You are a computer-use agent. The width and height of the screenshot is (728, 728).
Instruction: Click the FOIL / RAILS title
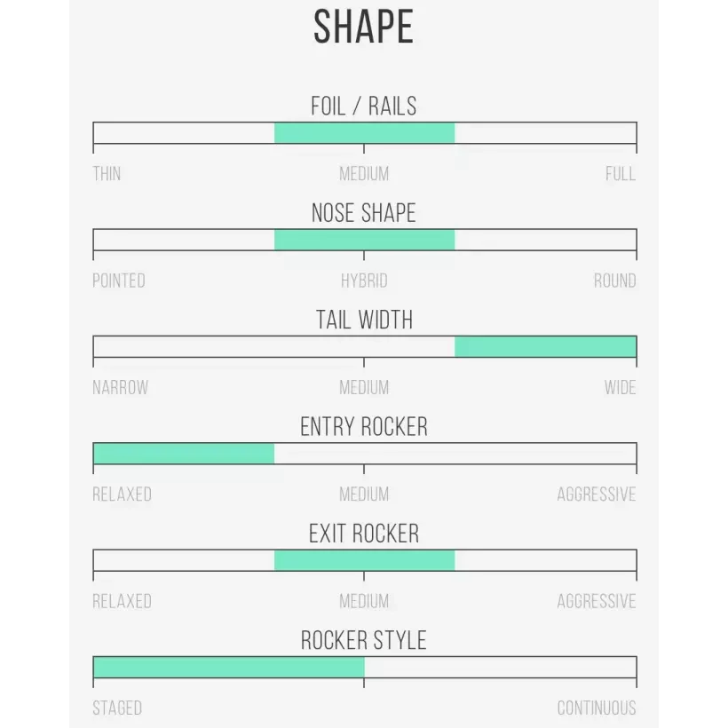tap(364, 107)
